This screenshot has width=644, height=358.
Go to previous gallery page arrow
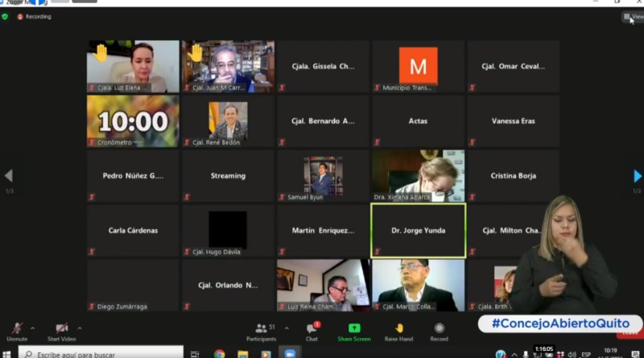8,175
